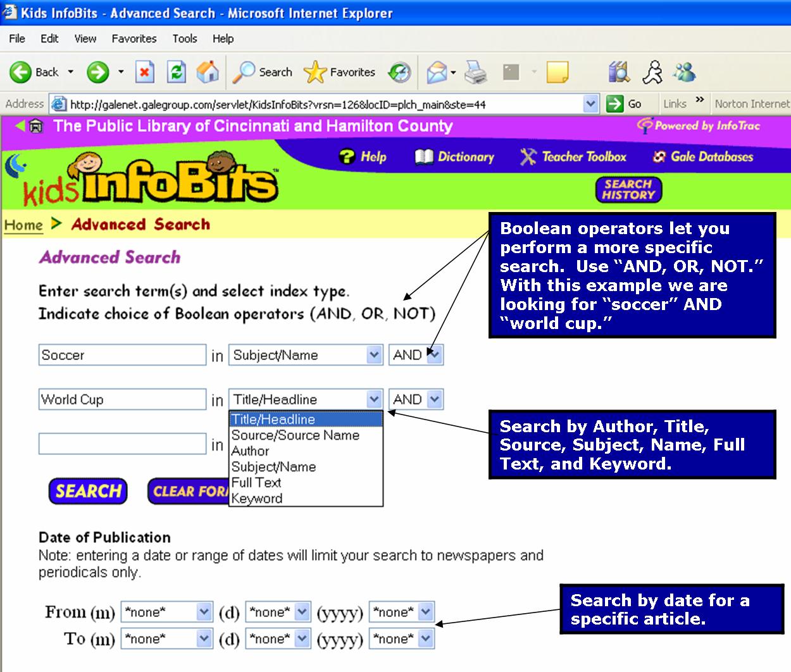Click the yellow note Discuss icon
The height and width of the screenshot is (672, 791).
557,72
